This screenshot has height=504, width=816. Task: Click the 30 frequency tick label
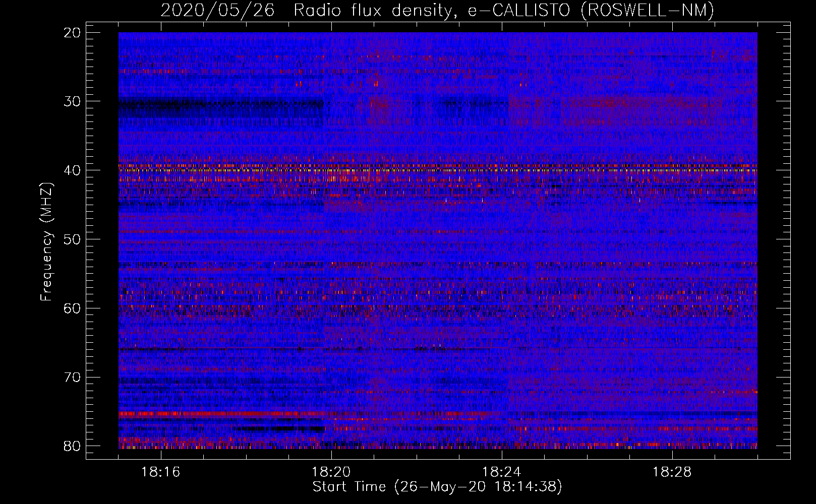(x=73, y=101)
